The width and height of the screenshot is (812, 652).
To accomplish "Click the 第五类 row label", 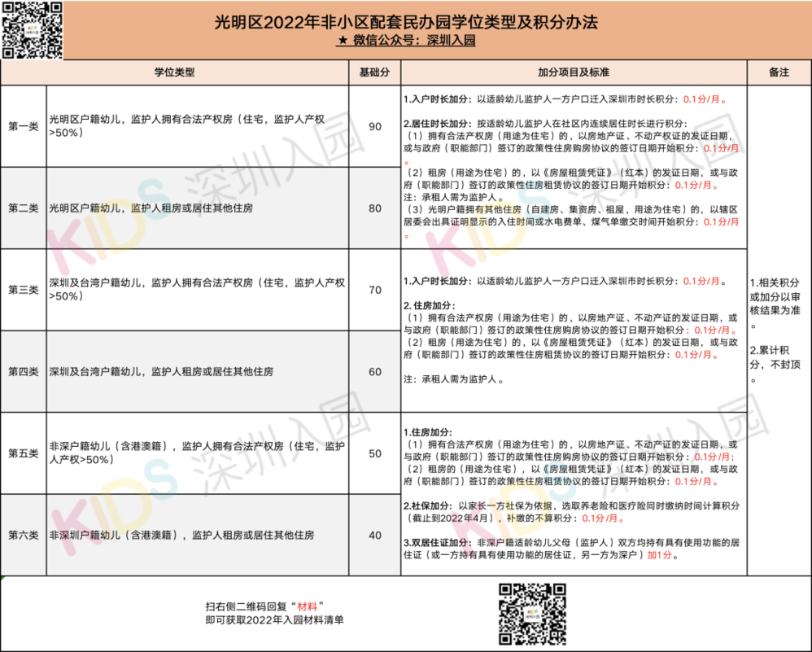I will [x=24, y=453].
